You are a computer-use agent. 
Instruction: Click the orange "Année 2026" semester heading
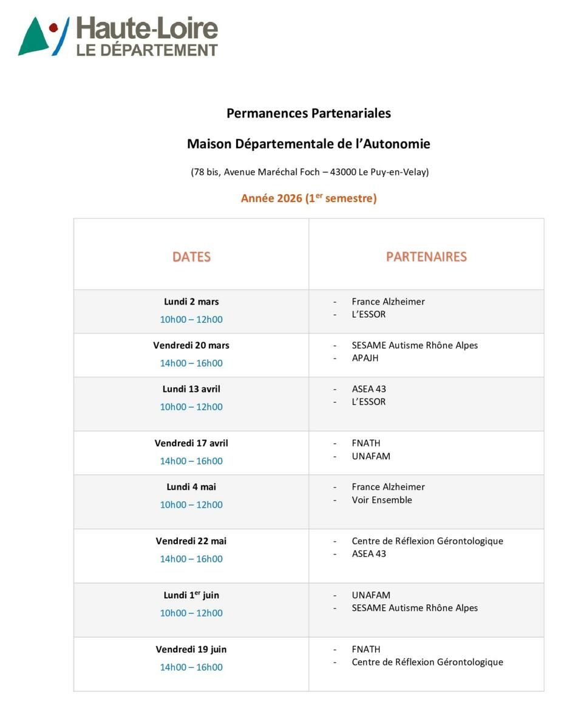[x=308, y=198]
